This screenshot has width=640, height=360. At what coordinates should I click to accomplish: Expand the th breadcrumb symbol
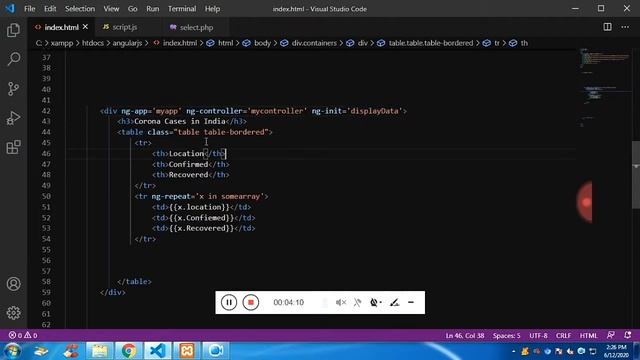pyautogui.click(x=519, y=43)
